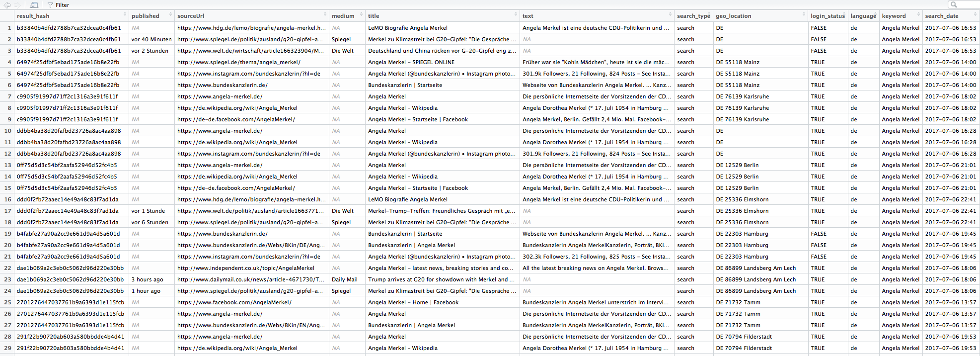The height and width of the screenshot is (356, 980).
Task: Sort by the keyword column
Action: (x=901, y=16)
